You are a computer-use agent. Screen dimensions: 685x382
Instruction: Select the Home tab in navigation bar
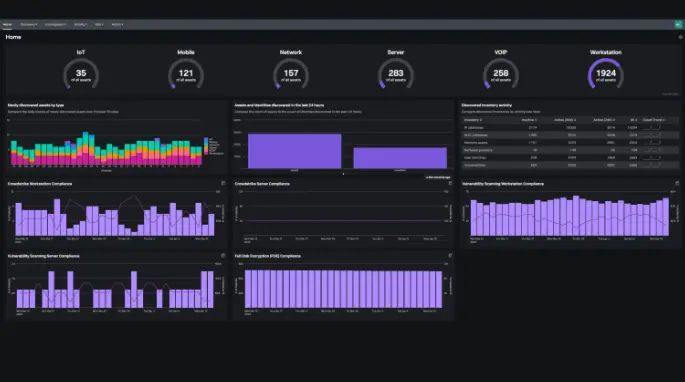7,24
